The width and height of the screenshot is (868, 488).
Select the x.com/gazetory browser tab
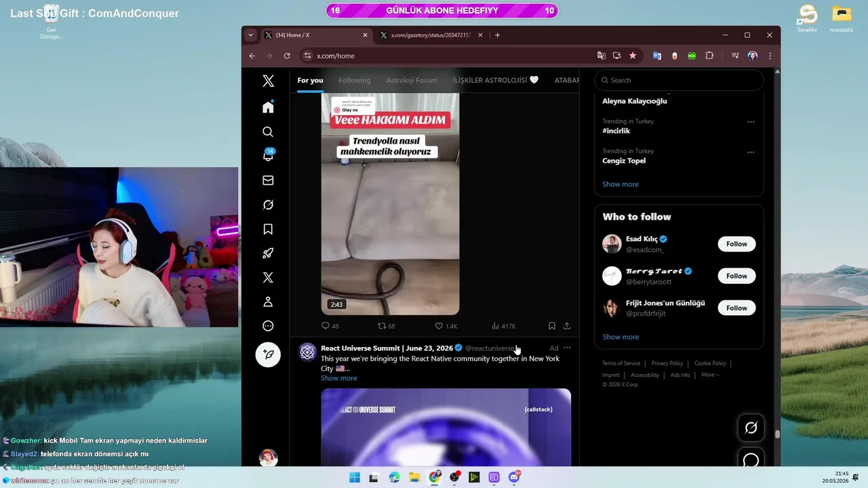point(431,35)
